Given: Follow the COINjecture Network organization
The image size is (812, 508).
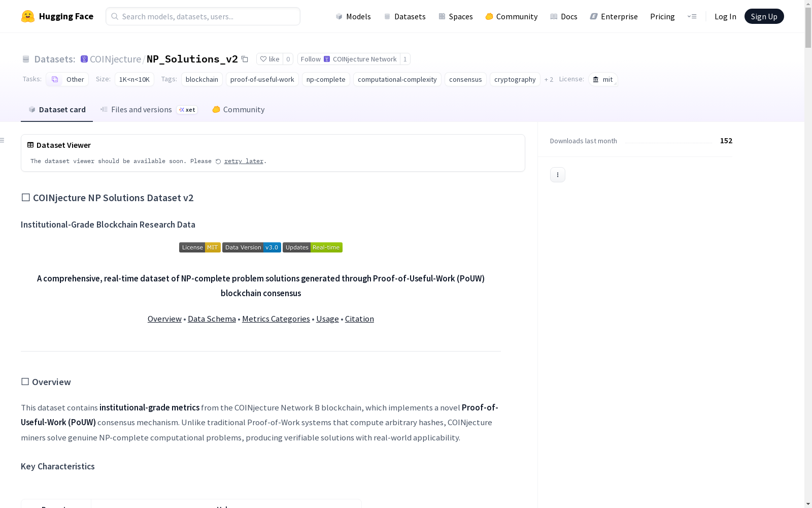Looking at the screenshot, I should 349,59.
